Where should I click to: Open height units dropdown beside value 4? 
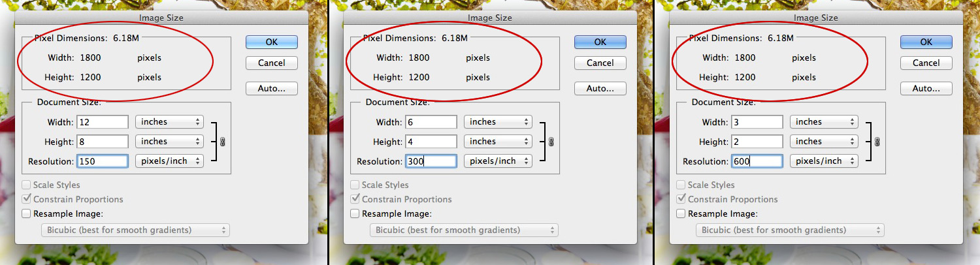498,142
